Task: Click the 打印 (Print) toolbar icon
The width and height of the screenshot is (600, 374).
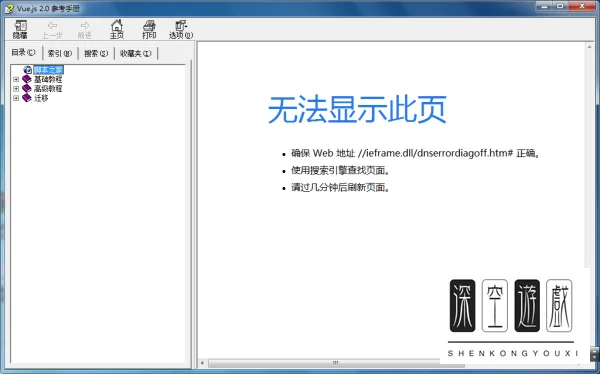Action: click(x=149, y=29)
